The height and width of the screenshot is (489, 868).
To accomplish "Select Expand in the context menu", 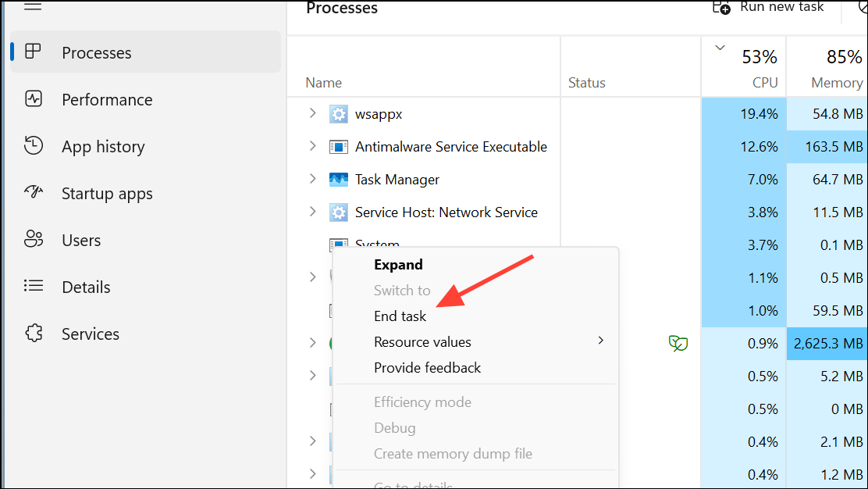I will point(398,265).
